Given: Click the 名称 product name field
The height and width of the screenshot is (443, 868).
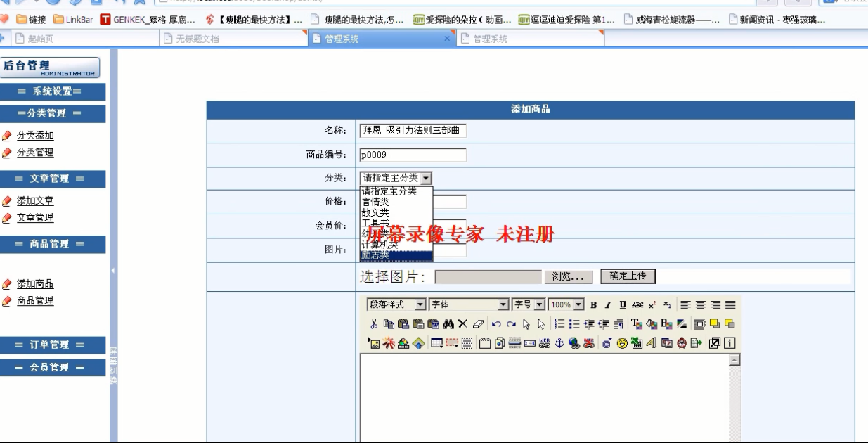Looking at the screenshot, I should [x=413, y=131].
